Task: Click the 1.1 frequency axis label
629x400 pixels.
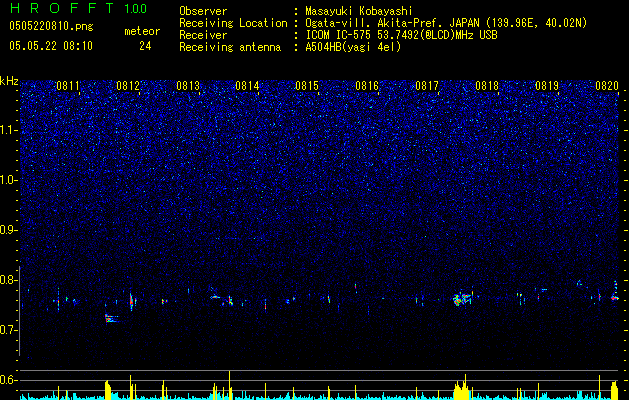Action: pyautogui.click(x=9, y=130)
